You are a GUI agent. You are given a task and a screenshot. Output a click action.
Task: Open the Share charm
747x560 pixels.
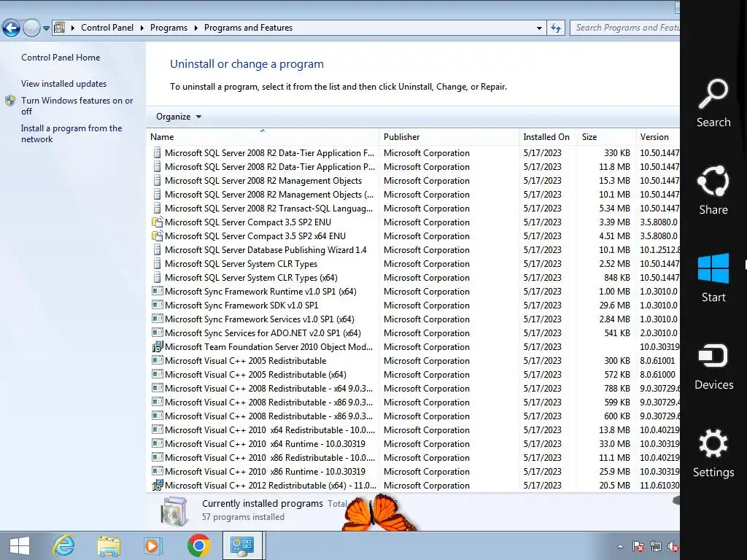pyautogui.click(x=713, y=190)
